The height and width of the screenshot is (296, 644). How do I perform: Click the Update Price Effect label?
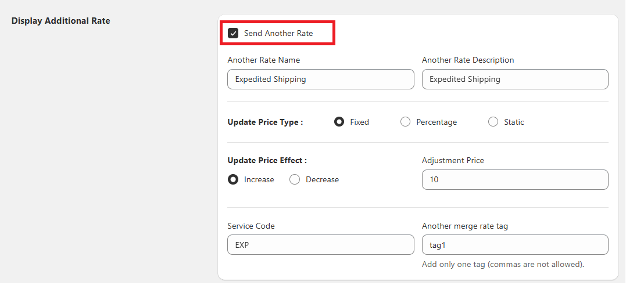click(x=267, y=160)
